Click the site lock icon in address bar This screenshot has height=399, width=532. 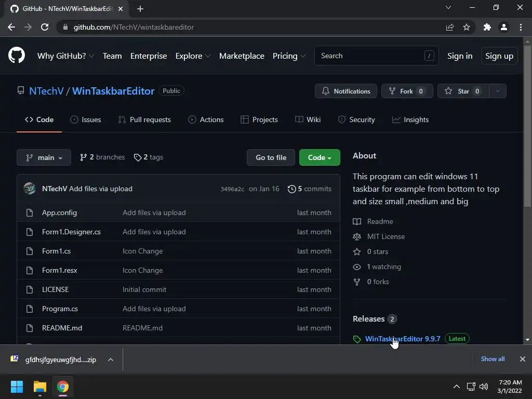[65, 27]
